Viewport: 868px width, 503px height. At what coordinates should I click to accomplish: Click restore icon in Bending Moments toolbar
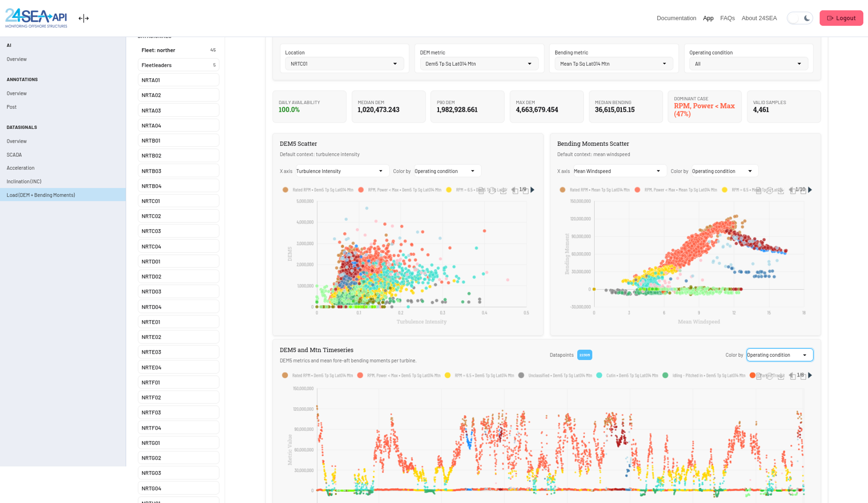click(x=770, y=191)
